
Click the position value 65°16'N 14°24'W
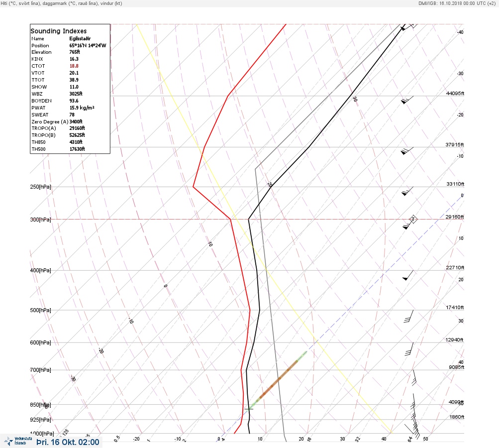[x=88, y=45]
